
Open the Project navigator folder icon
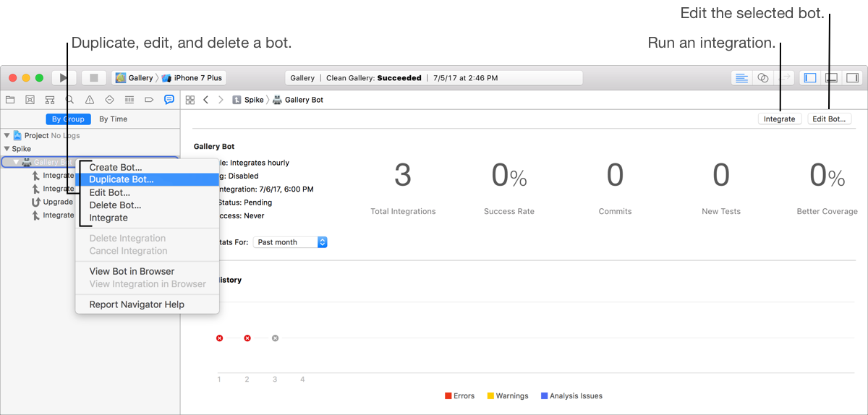pos(10,100)
